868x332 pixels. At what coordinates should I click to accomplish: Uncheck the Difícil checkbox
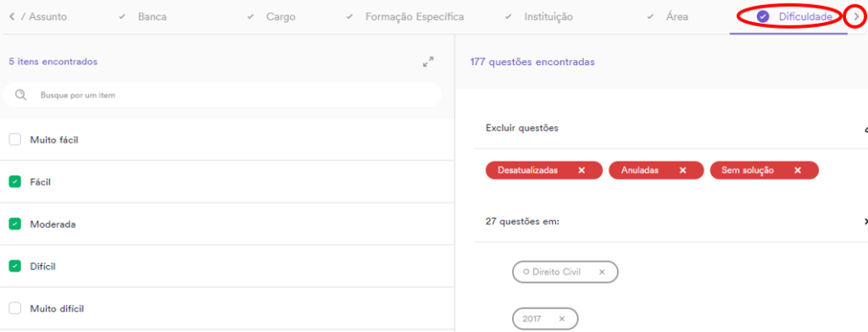click(x=15, y=266)
